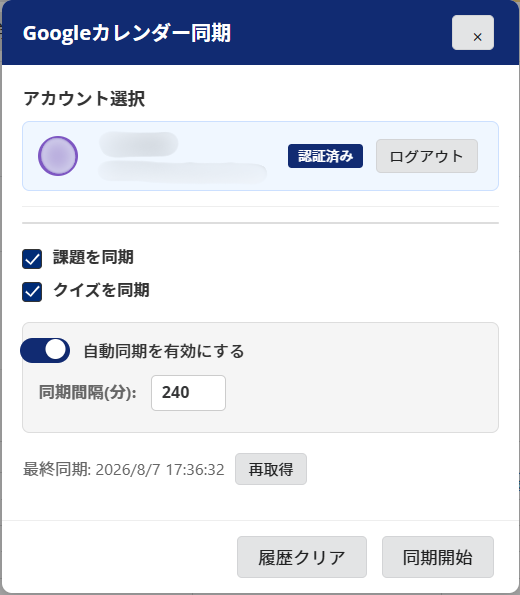Click the 認証済み status badge
The width and height of the screenshot is (520, 595).
(325, 156)
